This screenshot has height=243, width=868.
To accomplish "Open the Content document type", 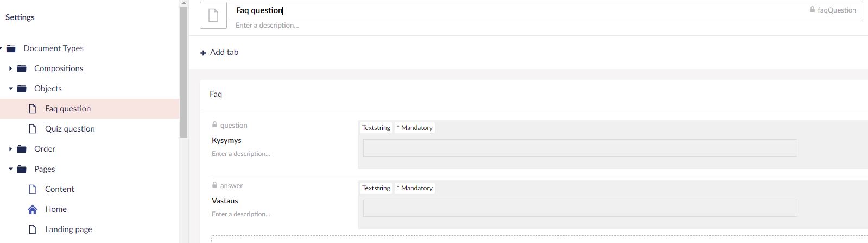I will coord(59,189).
